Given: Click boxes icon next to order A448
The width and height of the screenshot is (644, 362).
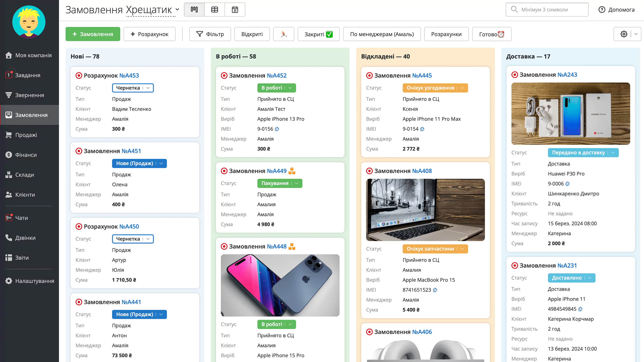Looking at the screenshot, I should 292,246.
